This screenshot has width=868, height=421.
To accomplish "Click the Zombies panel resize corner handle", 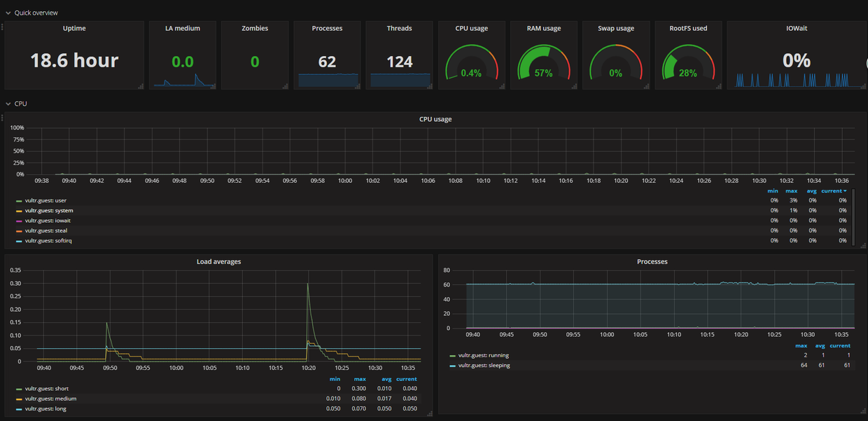I will click(x=286, y=86).
